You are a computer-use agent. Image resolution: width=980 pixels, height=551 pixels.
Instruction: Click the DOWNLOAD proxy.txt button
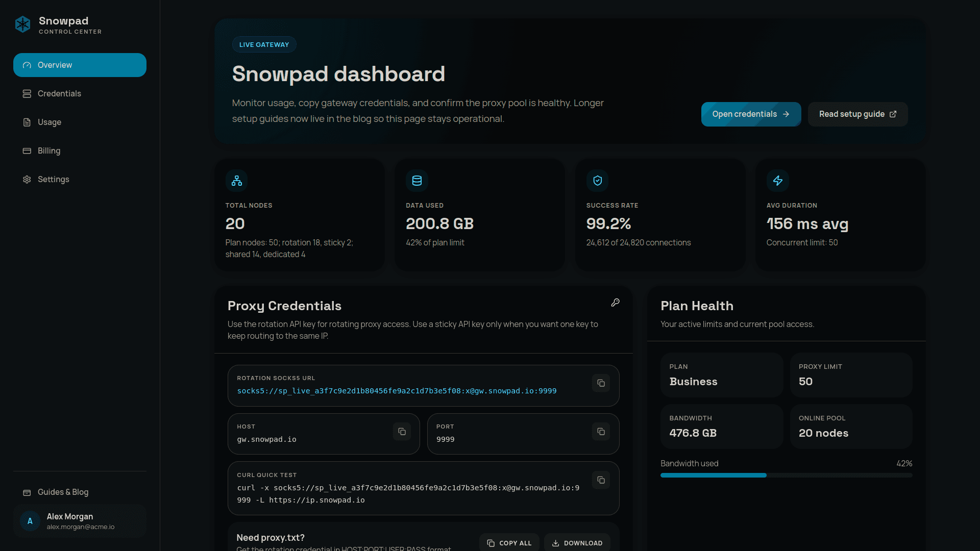(577, 543)
